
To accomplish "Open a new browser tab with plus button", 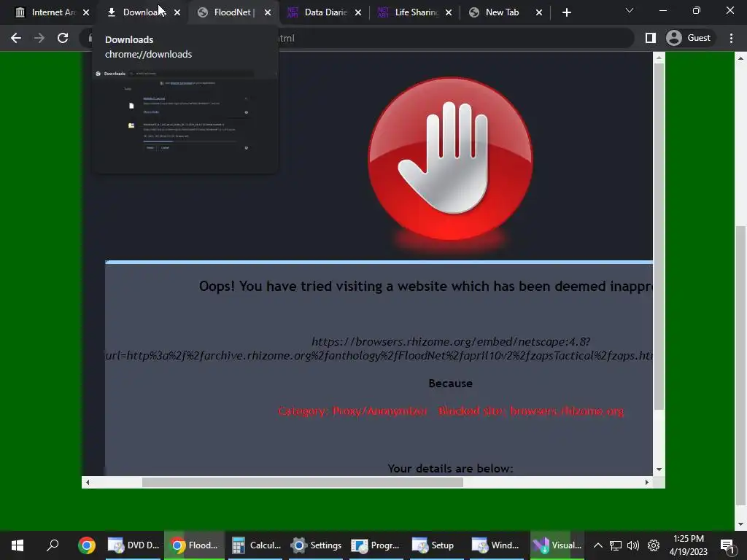I will coord(566,12).
